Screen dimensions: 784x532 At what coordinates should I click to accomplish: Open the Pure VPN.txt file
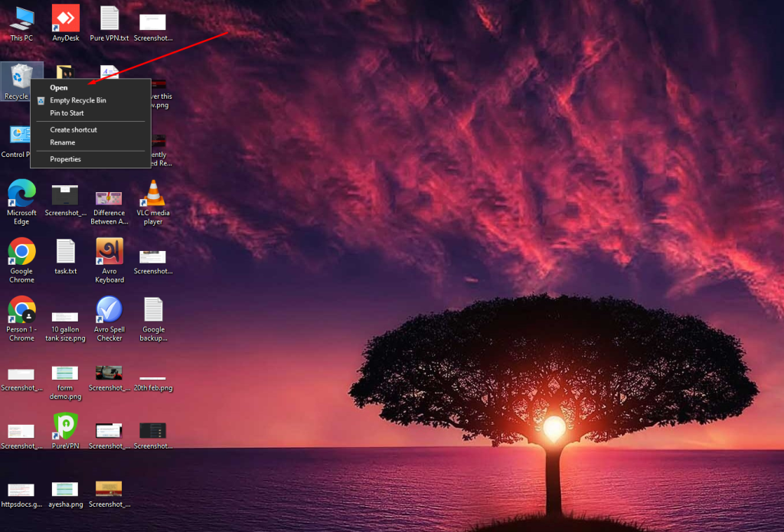[x=109, y=19]
